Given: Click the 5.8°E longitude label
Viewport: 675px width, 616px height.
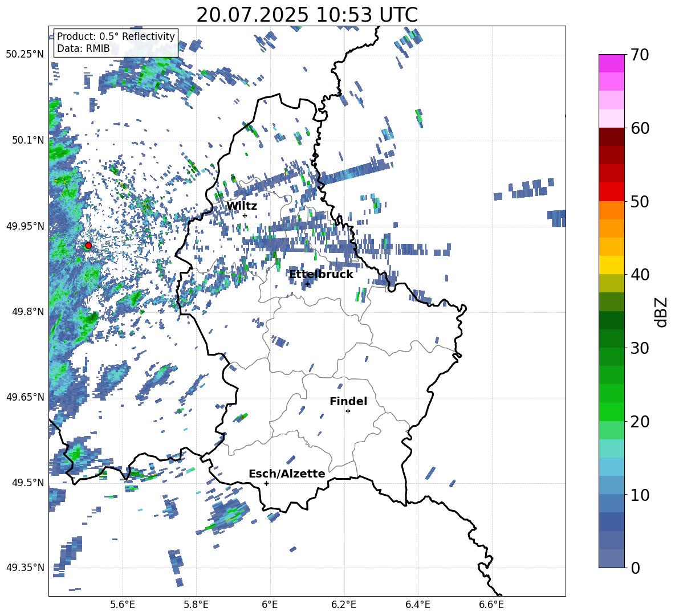Looking at the screenshot, I should pos(196,605).
